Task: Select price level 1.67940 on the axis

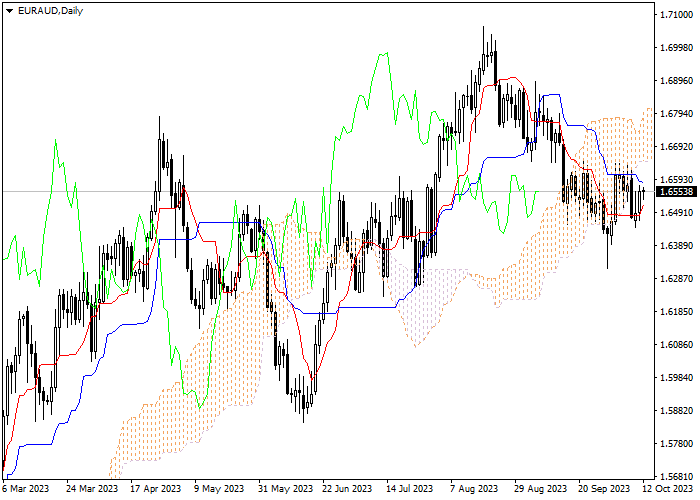Action: point(677,114)
